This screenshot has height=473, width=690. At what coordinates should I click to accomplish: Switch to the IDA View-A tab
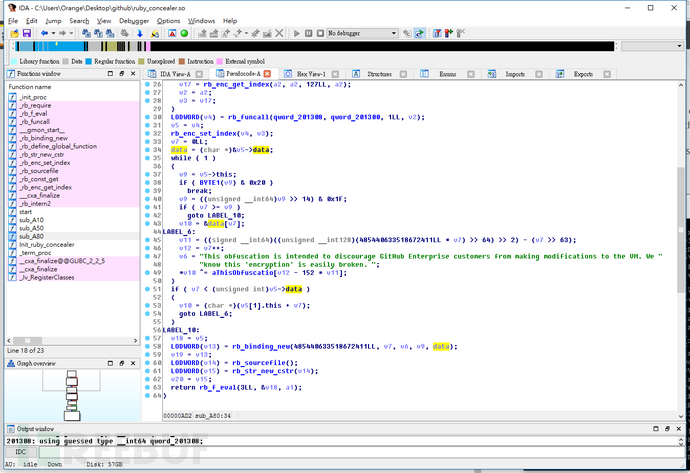click(175, 74)
